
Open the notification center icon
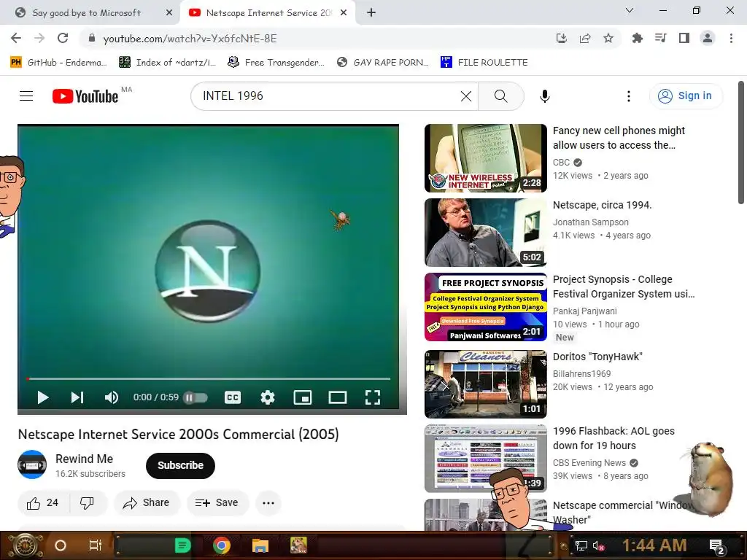coord(716,546)
